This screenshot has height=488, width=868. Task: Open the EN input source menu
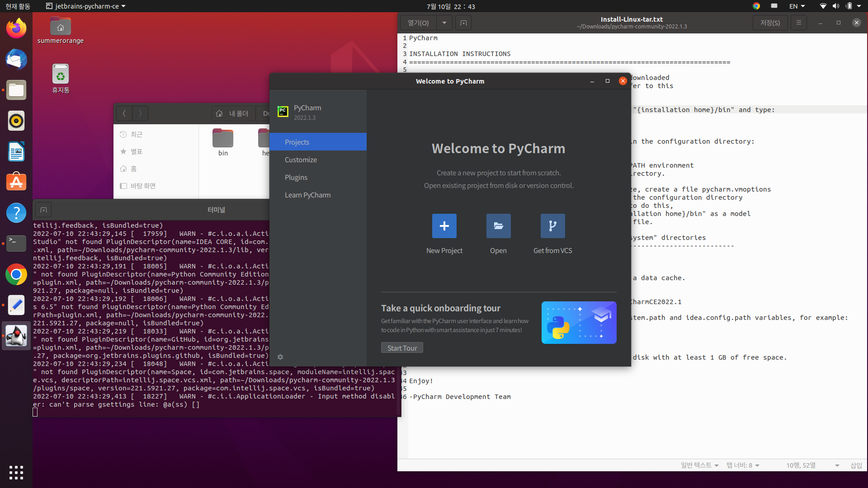[797, 6]
